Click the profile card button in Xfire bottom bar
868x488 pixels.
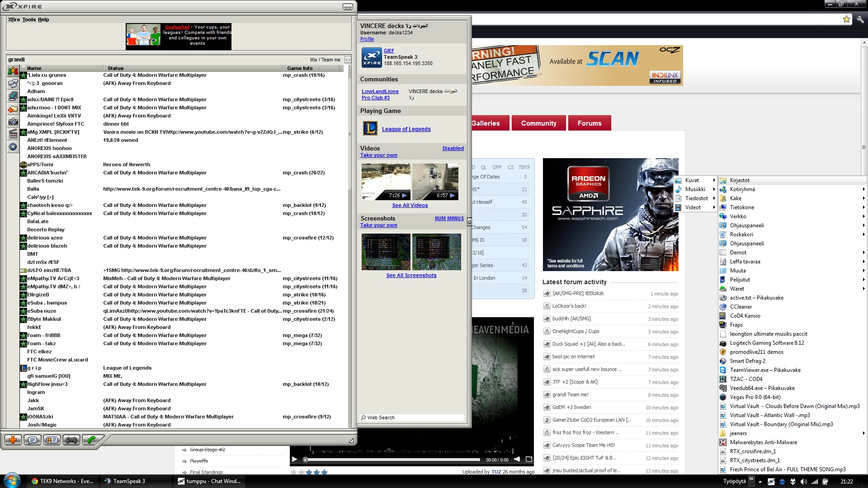point(52,440)
